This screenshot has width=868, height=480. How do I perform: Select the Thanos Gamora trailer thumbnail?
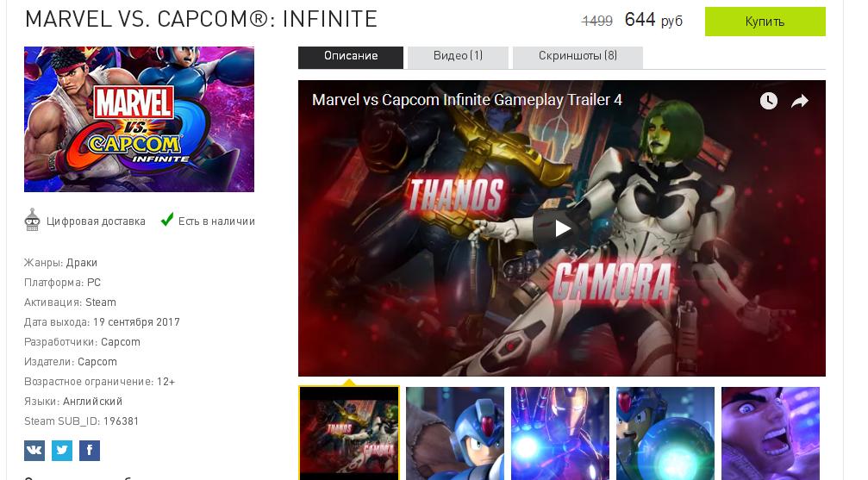click(349, 433)
